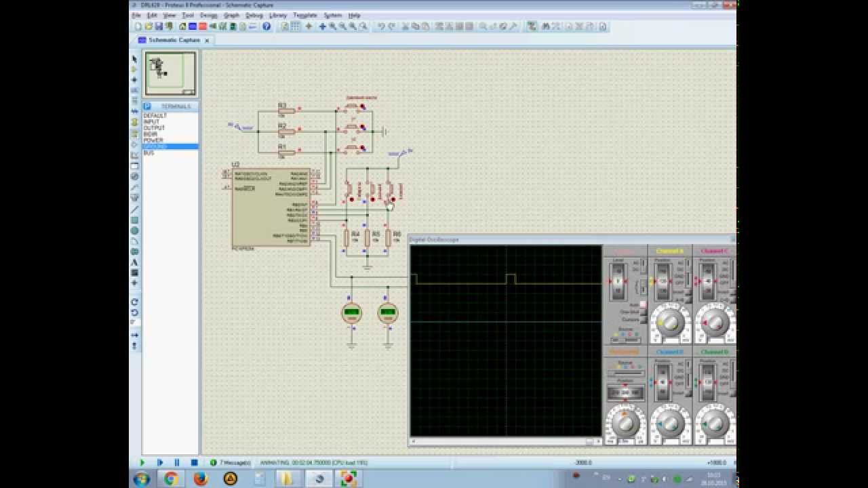Open the Help toolbar icon
The height and width of the screenshot is (488, 868).
[x=267, y=26]
